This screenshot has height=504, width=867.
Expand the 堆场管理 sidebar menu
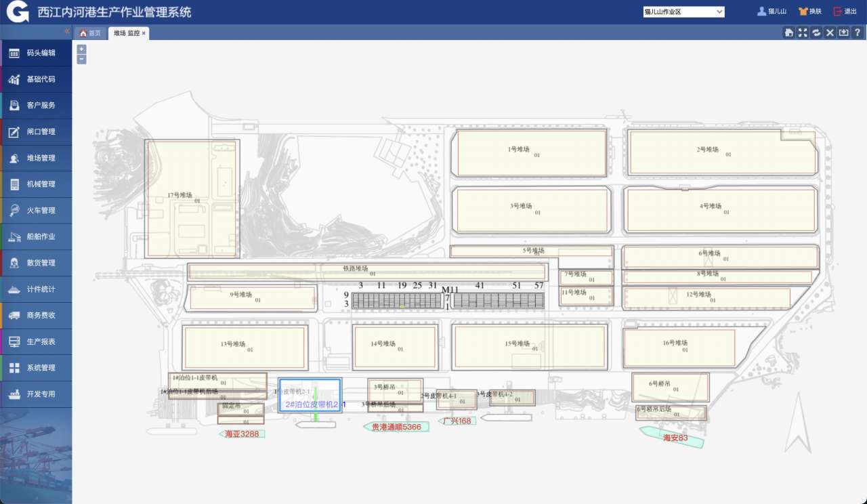point(36,158)
